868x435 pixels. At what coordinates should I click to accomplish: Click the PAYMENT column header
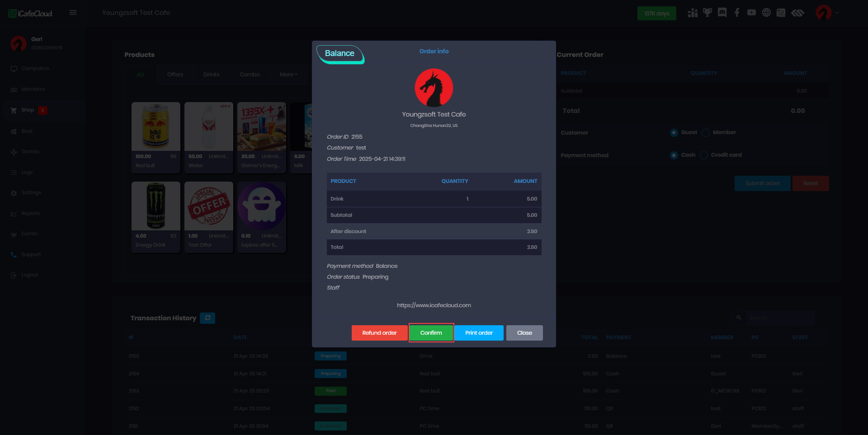coord(618,337)
